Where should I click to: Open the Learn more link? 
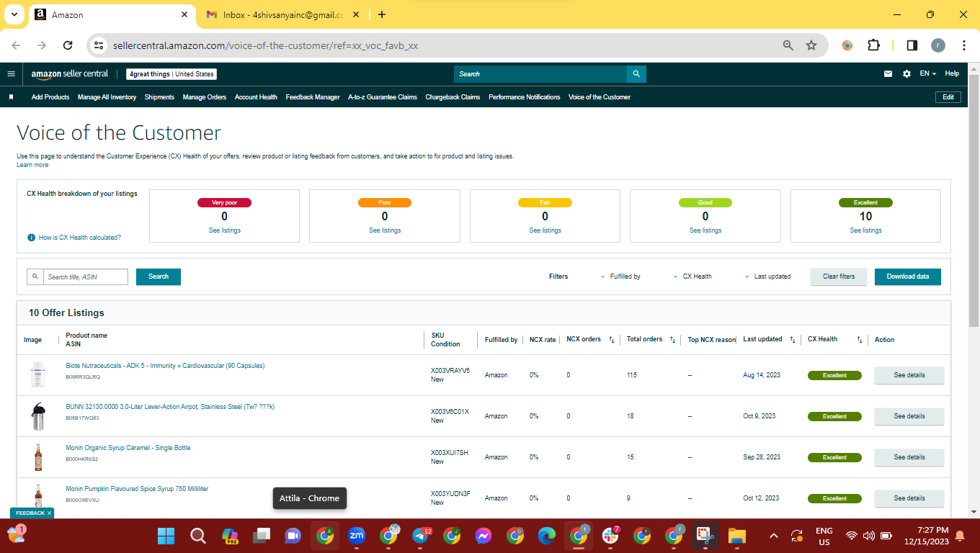pyautogui.click(x=32, y=165)
